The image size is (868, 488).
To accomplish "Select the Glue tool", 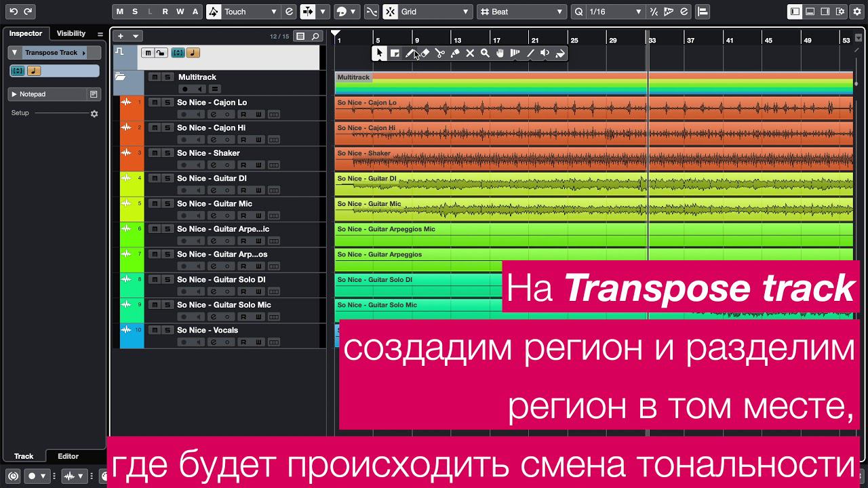I will 455,54.
